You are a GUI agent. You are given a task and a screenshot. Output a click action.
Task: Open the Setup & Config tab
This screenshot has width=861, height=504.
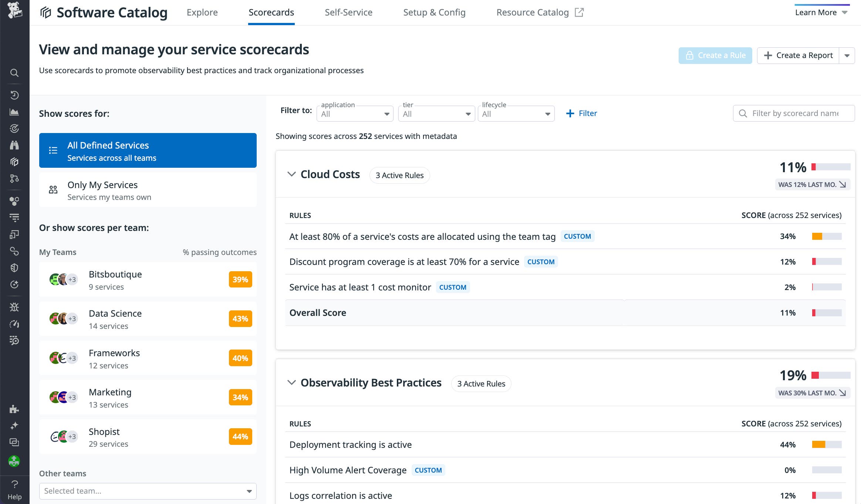435,12
